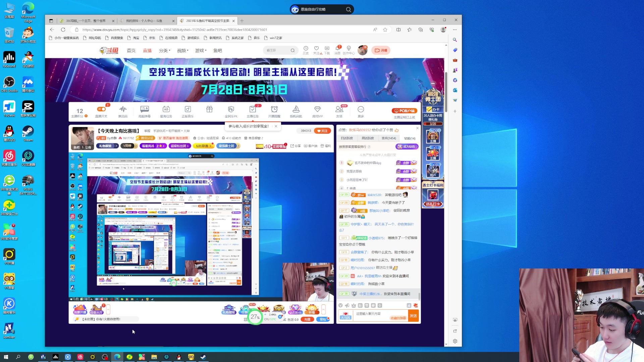Click the 客户端 link under title
Viewport: 644px width, 362px height.
pyautogui.click(x=311, y=146)
